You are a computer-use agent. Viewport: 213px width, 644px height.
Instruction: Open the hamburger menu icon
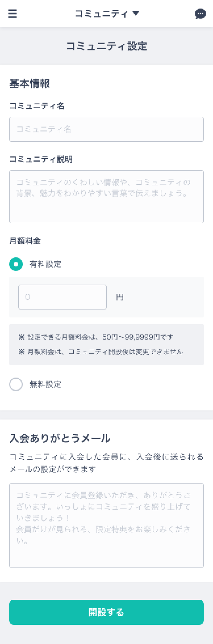coord(12,14)
